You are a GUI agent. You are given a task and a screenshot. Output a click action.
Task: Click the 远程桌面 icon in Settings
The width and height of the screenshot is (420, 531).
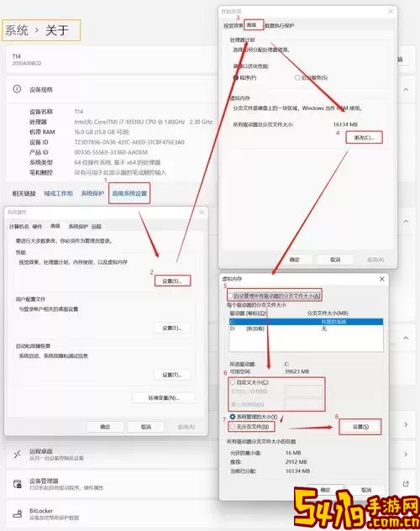click(17, 455)
